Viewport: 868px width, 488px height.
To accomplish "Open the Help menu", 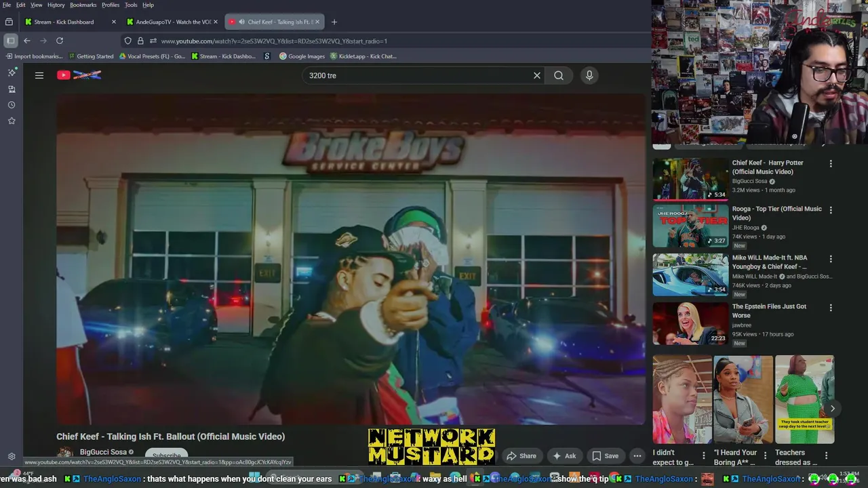I will tap(148, 5).
